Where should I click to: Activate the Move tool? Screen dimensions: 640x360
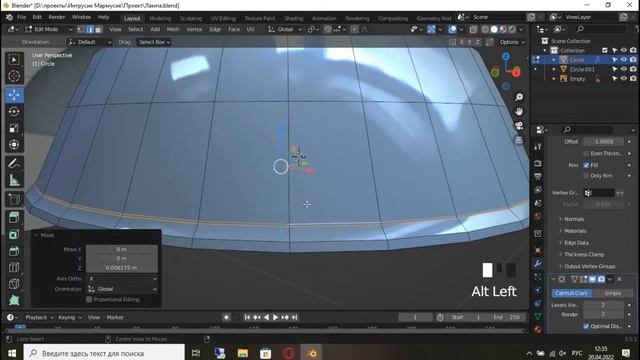pyautogui.click(x=14, y=95)
